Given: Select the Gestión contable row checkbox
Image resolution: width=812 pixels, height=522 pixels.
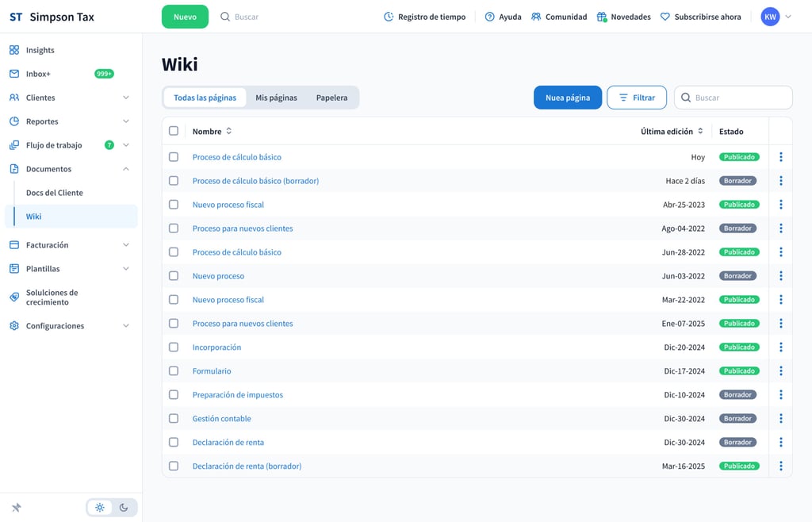Looking at the screenshot, I should [174, 419].
